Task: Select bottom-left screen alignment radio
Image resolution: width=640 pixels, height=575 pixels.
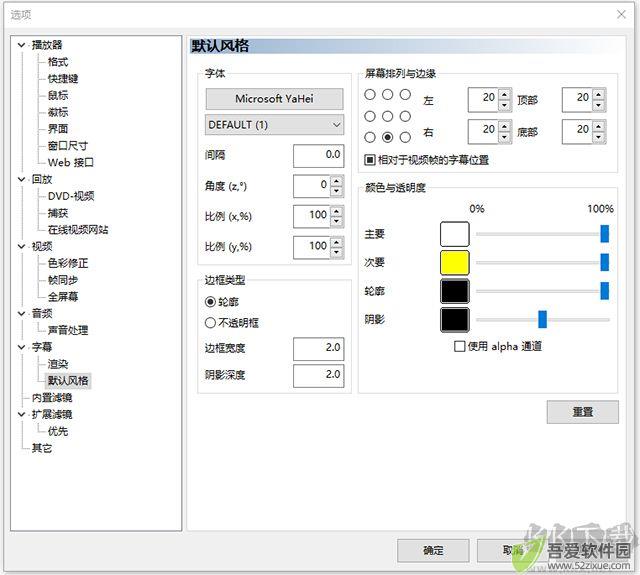Action: pyautogui.click(x=370, y=138)
